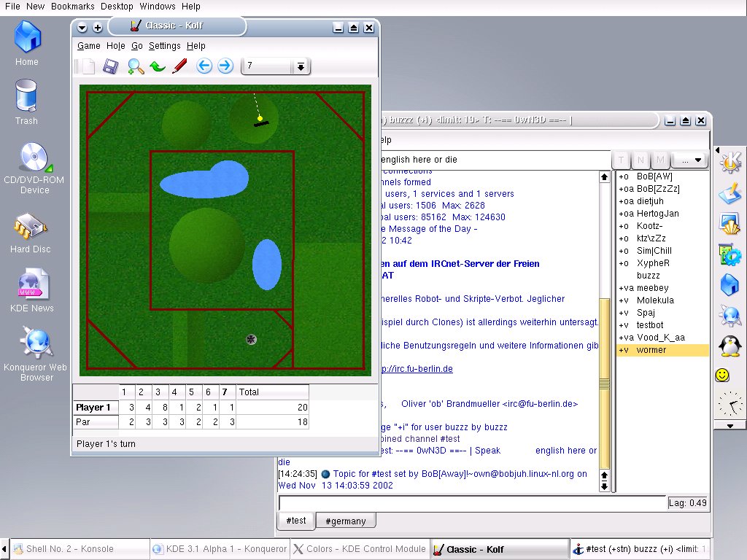The height and width of the screenshot is (560, 747).
Task: Select nick 'testbot' in the IRC user list
Action: coord(662,325)
